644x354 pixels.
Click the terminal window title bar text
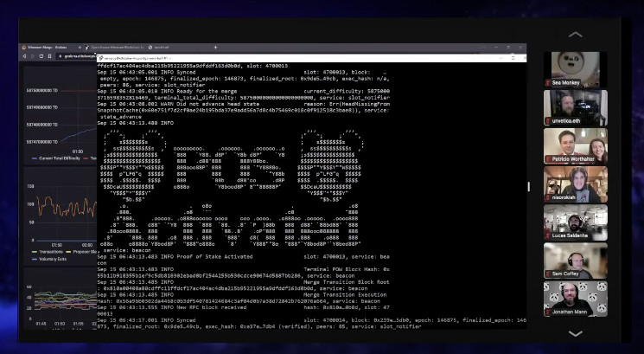pos(137,58)
